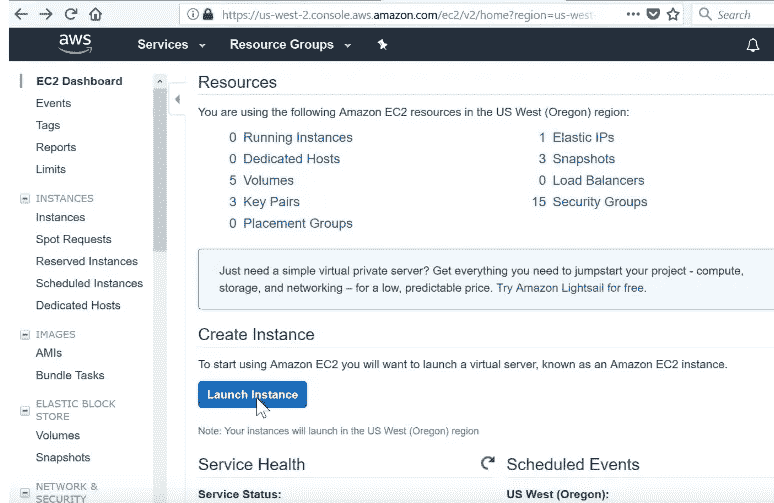Click the 'US West (Oregon):' scheduled events label

(x=558, y=494)
